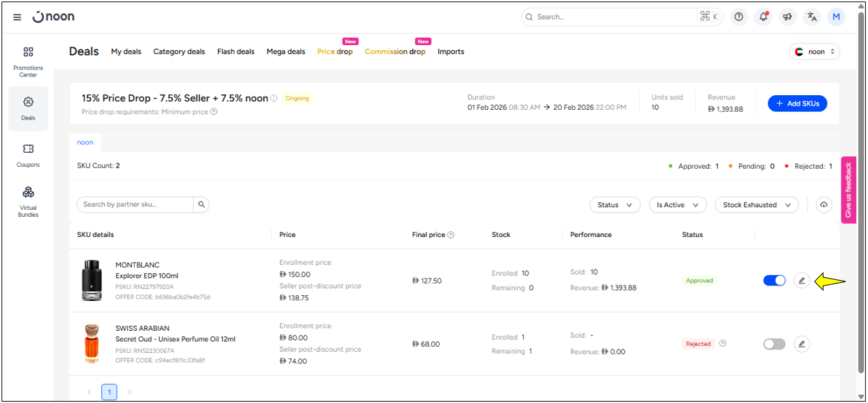Disable the MONTBLANC Explorer deal toggle
This screenshot has width=868, height=403.
tap(774, 281)
